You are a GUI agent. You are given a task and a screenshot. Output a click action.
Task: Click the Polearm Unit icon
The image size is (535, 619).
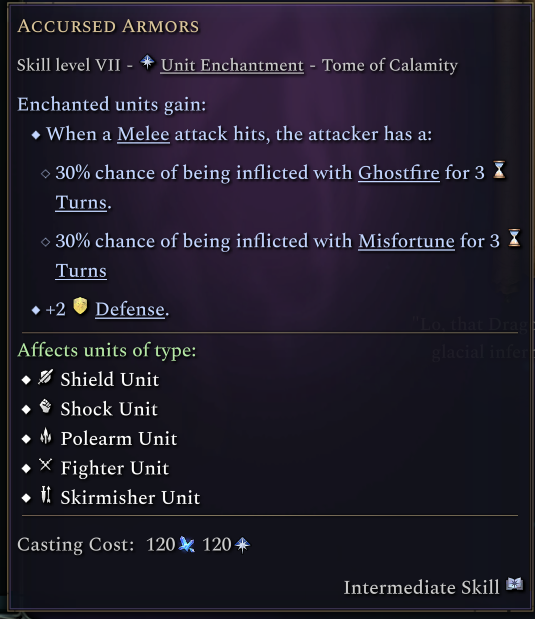pos(46,436)
